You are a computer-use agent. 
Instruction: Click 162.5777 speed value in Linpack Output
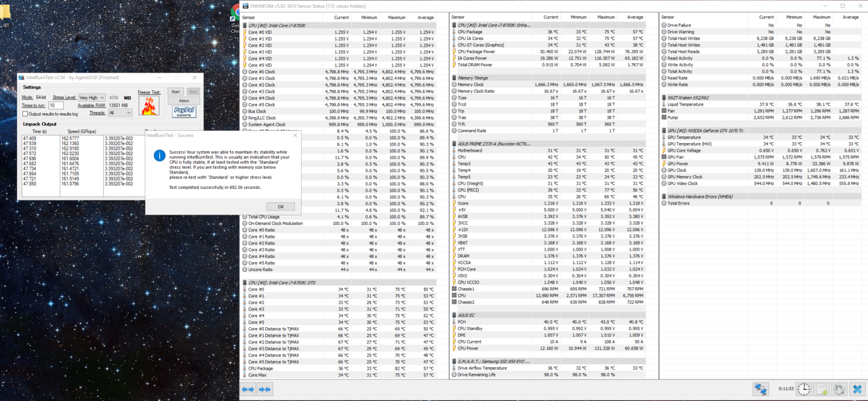click(x=70, y=139)
